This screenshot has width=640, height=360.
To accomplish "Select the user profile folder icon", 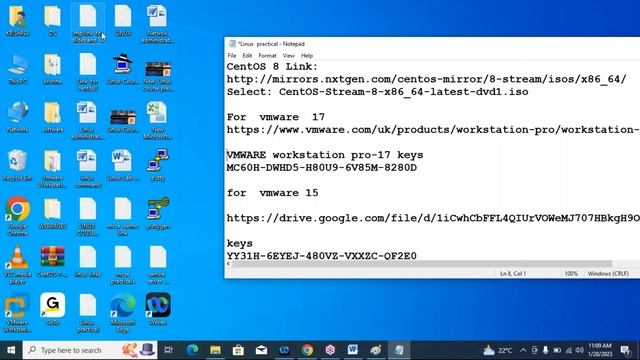I will pyautogui.click(x=18, y=21).
